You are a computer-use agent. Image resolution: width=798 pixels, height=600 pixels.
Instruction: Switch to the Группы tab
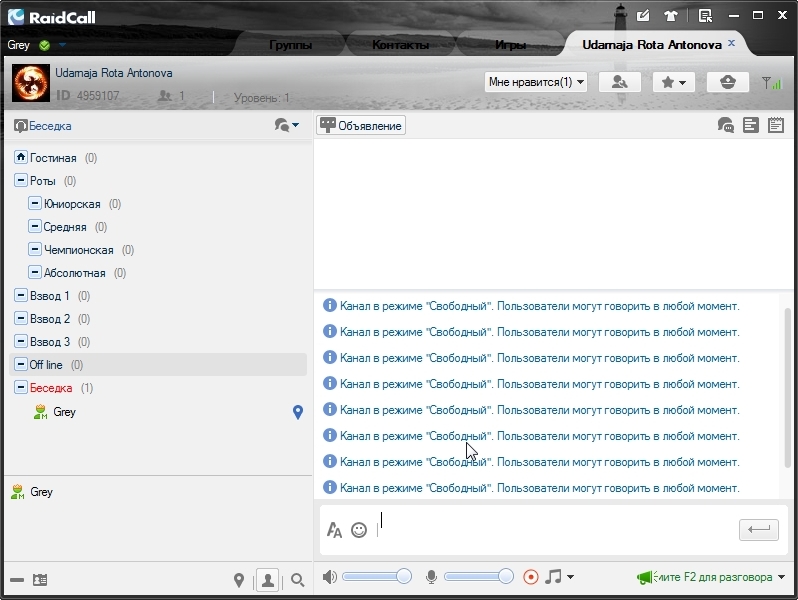290,45
